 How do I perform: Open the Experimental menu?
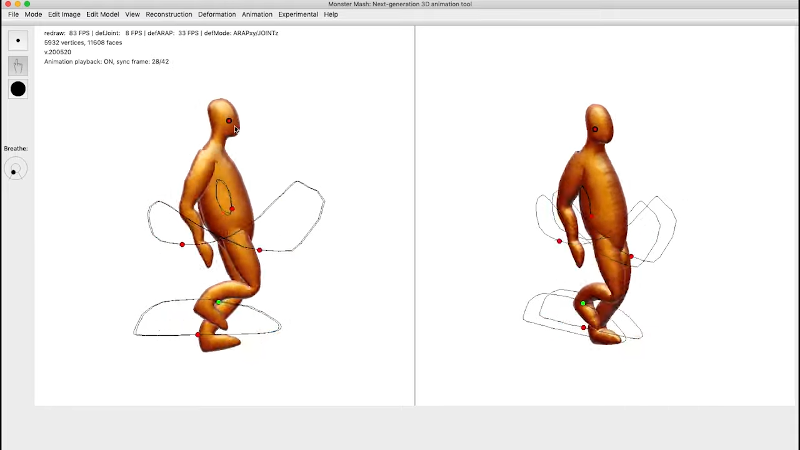coord(298,15)
